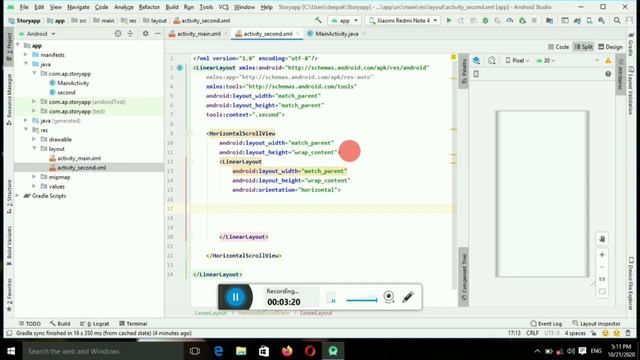Viewport: 640px width, 360px height.
Task: Toggle Build Variants tool window
Action: tap(9, 246)
